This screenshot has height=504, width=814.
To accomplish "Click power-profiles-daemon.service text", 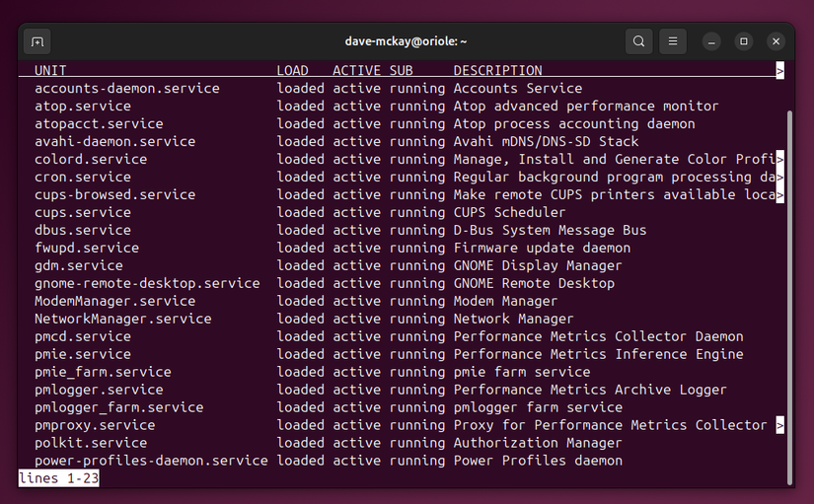I will click(x=151, y=461).
